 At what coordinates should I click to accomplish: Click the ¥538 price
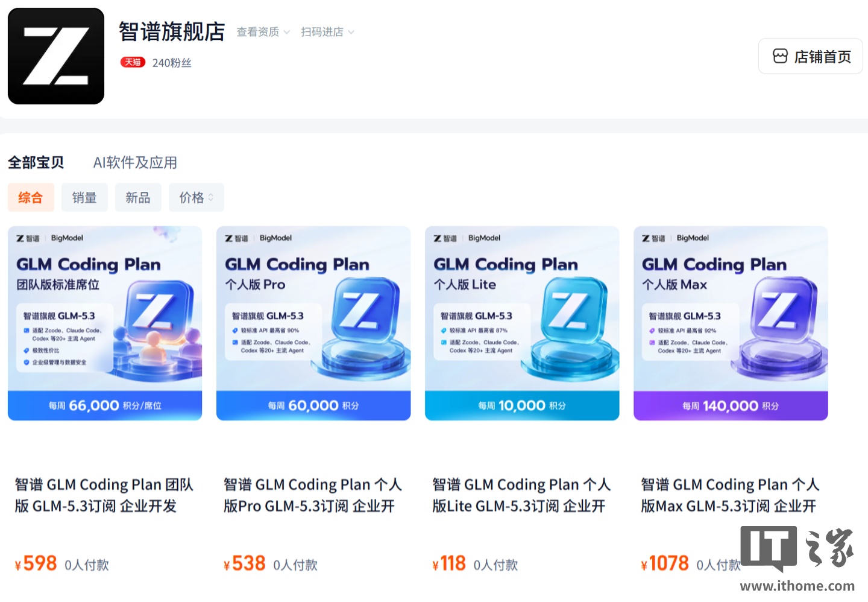[x=244, y=563]
